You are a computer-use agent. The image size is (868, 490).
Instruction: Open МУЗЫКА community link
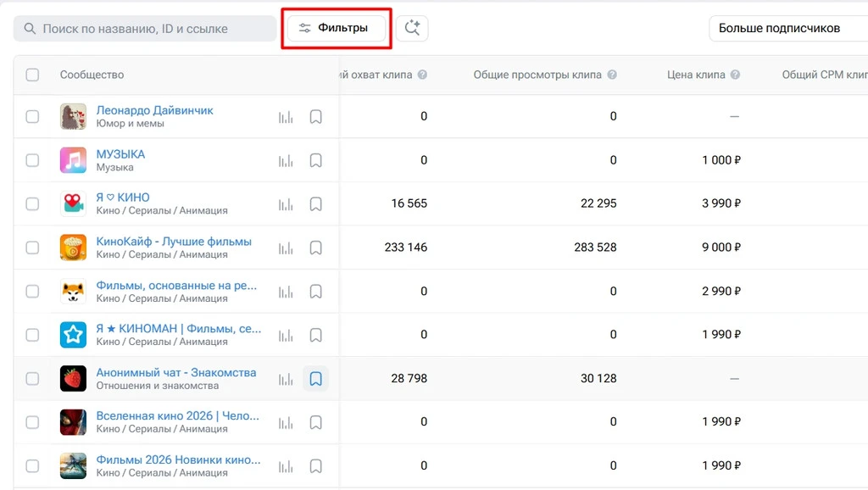[120, 154]
